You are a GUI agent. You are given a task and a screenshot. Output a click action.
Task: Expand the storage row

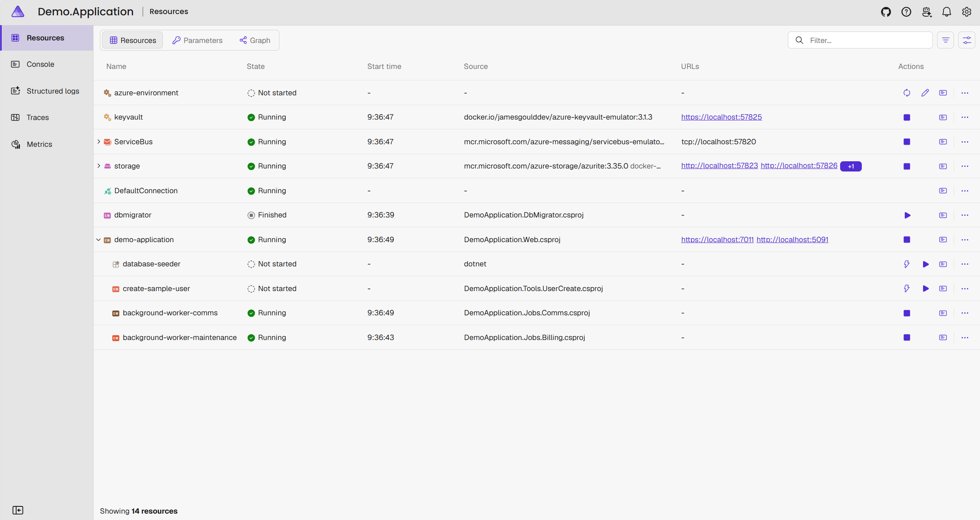[x=99, y=166]
